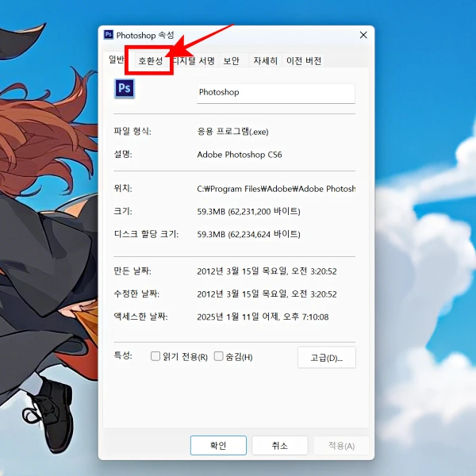Screen dimensions: 476x476
Task: Click the large Ps application icon
Action: [125, 89]
